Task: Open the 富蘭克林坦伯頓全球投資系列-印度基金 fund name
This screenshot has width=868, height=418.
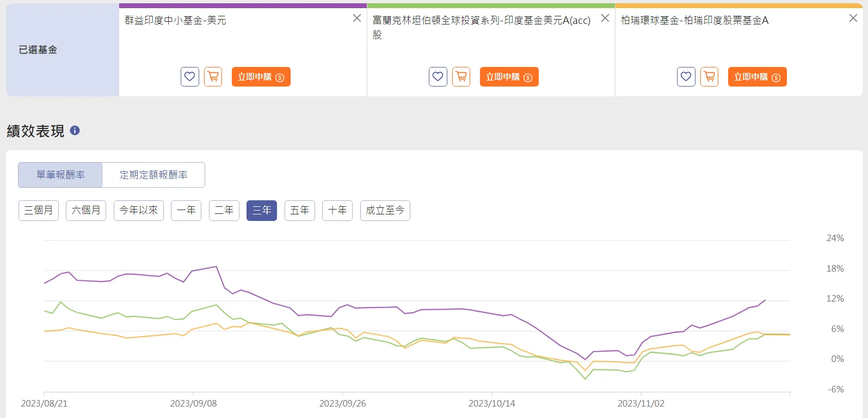Action: tap(482, 27)
